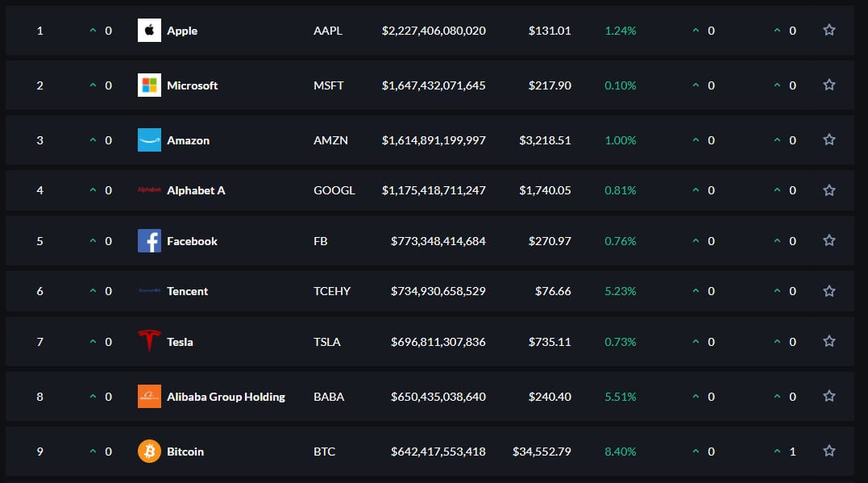Click Bitcoin's price $34,552.79
The height and width of the screenshot is (483, 868).
542,452
